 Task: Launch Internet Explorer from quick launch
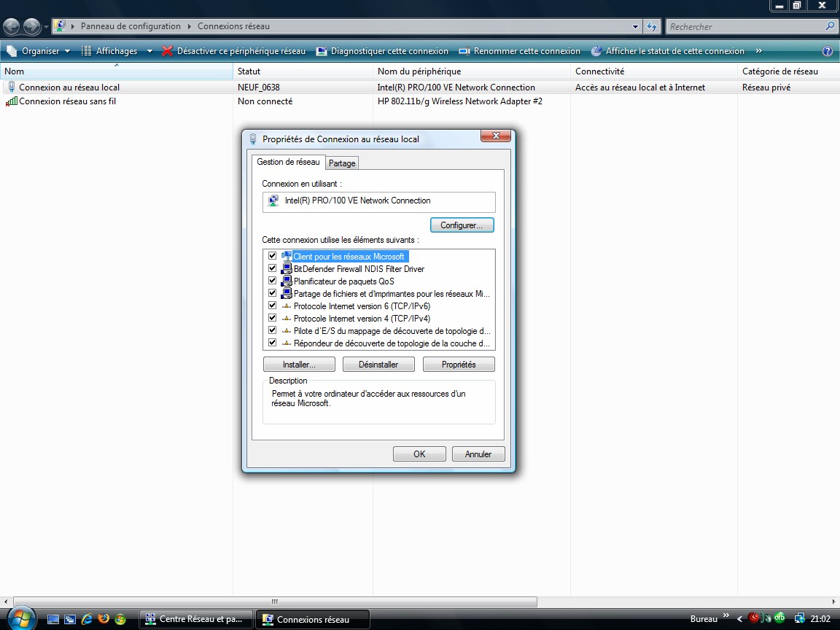pos(87,619)
